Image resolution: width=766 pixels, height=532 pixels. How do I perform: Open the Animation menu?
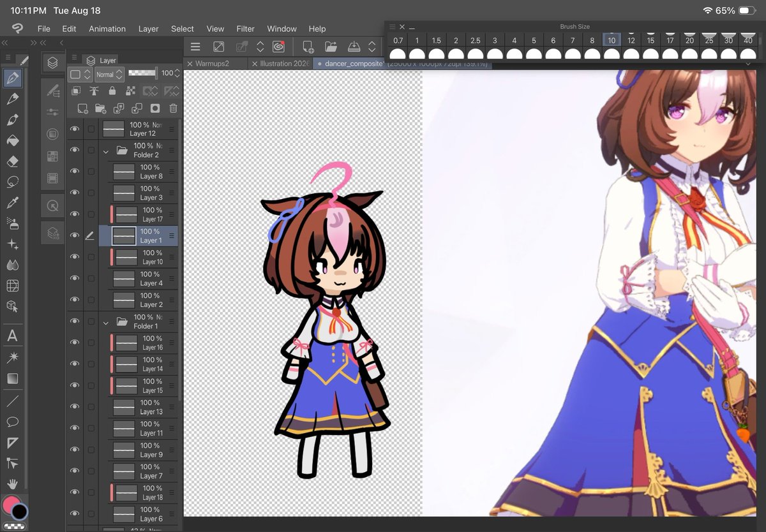(107, 29)
